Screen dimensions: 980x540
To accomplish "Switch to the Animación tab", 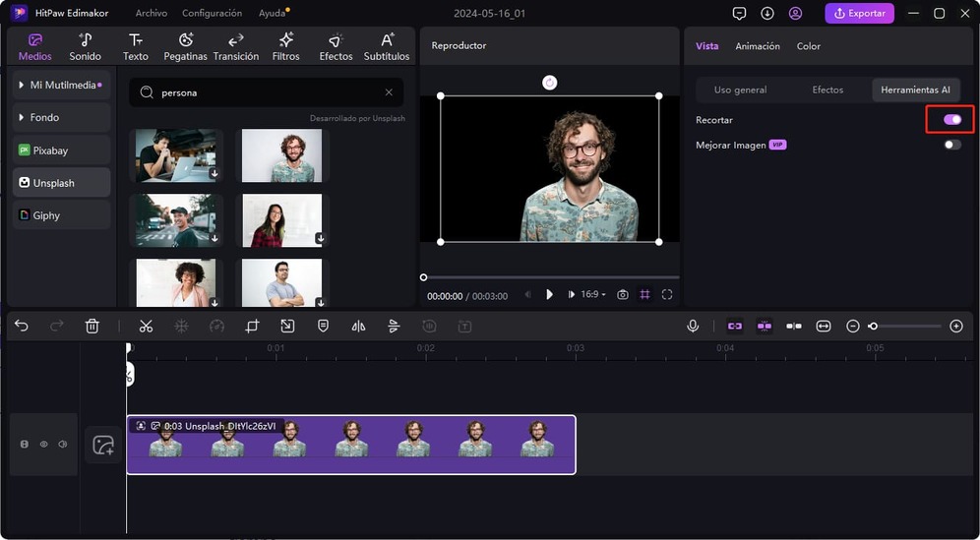I will pos(758,46).
